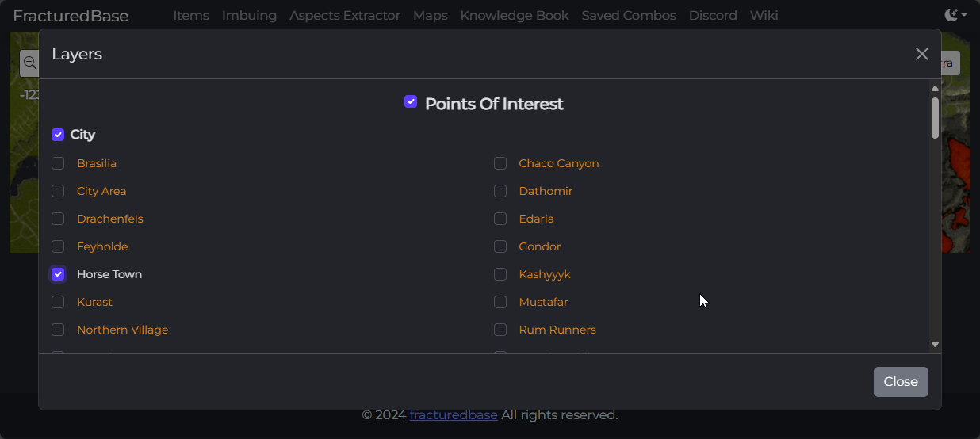The height and width of the screenshot is (439, 980).
Task: Open the Knowledge Book menu item
Action: tap(515, 15)
